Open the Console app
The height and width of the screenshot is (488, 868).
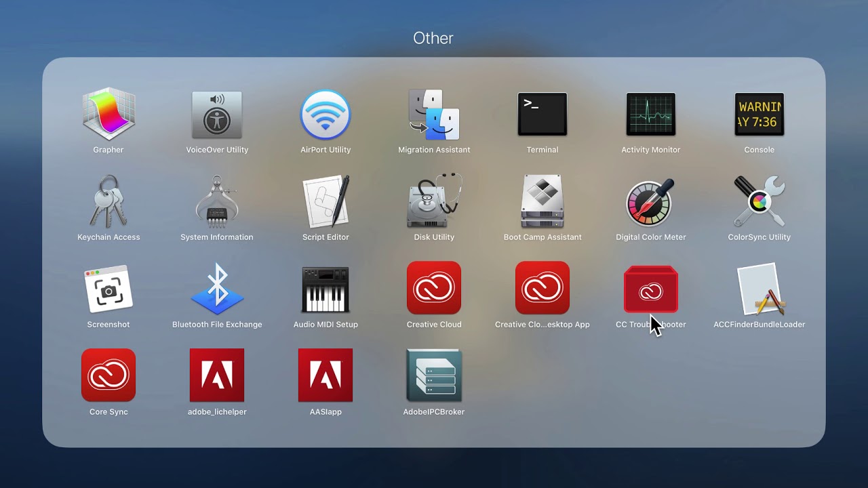click(x=759, y=114)
